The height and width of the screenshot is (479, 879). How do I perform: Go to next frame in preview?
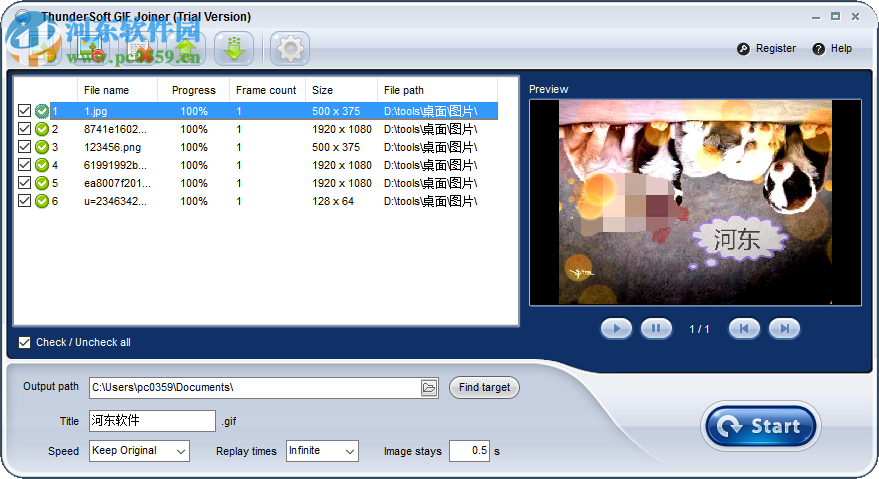pyautogui.click(x=784, y=329)
